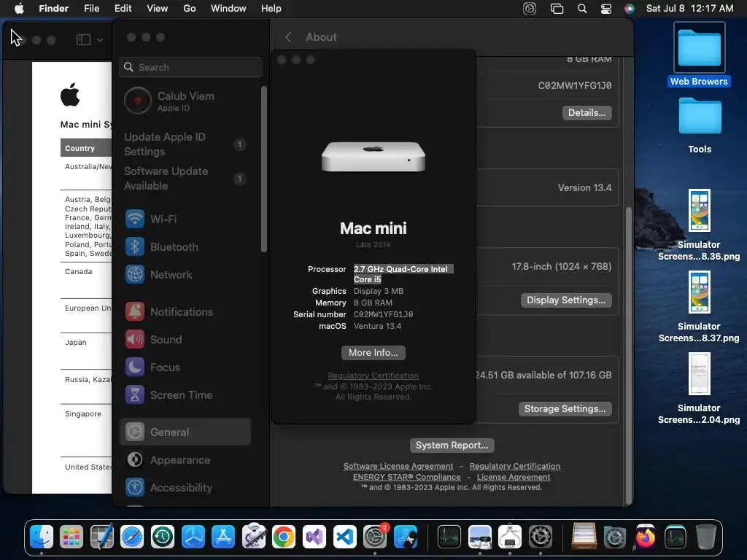Select the Accessibility icon in sidebar
747x560 pixels.
135,487
